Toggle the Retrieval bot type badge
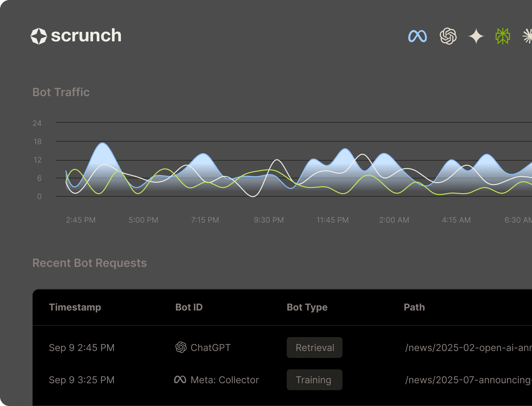 (x=314, y=348)
